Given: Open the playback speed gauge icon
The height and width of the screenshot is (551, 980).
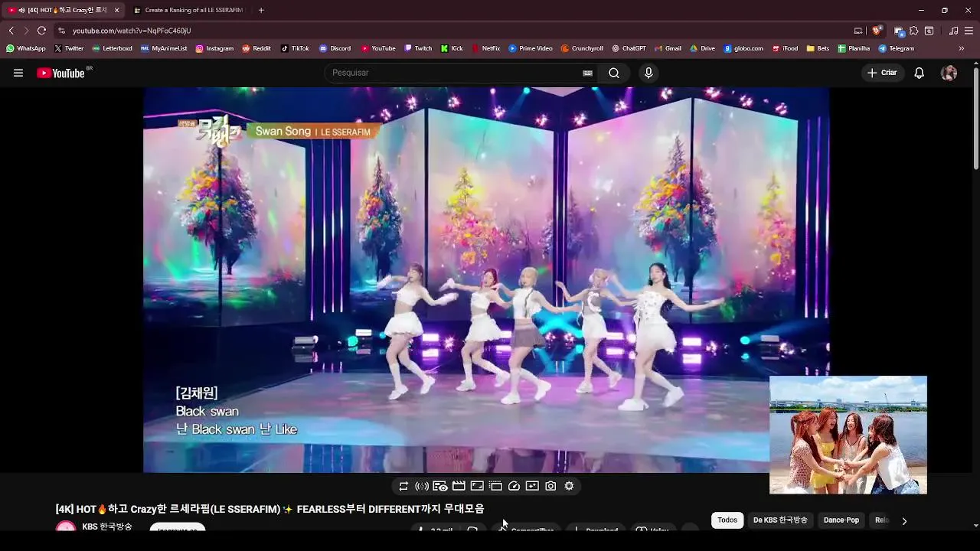Looking at the screenshot, I should (514, 486).
